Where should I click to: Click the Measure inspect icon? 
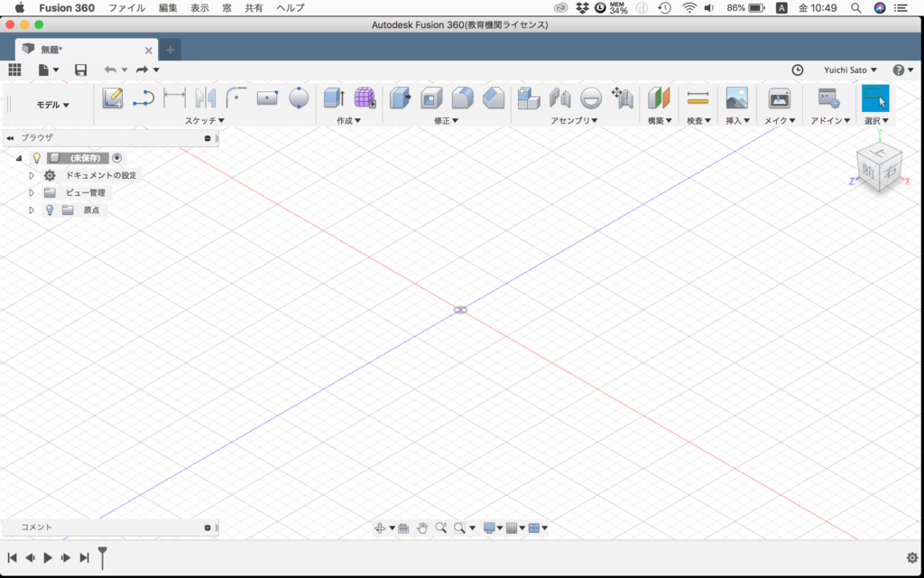tap(698, 98)
